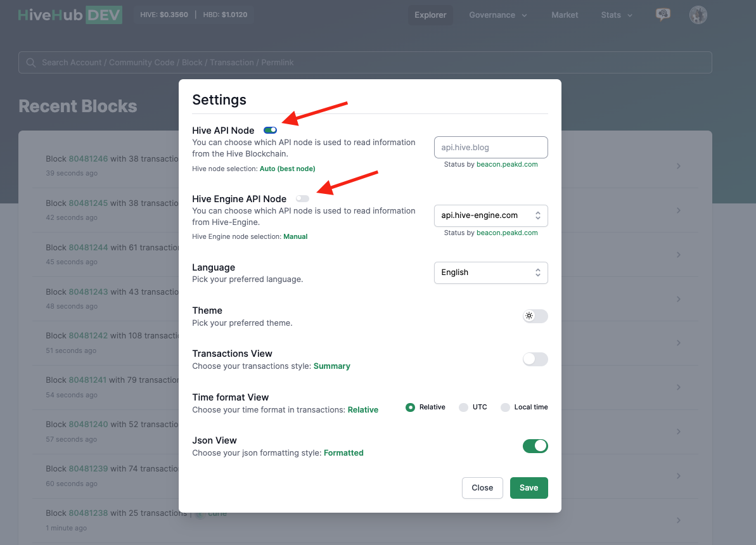Click the '39 seconds ago' timestamp
The height and width of the screenshot is (545, 756).
pyautogui.click(x=72, y=173)
